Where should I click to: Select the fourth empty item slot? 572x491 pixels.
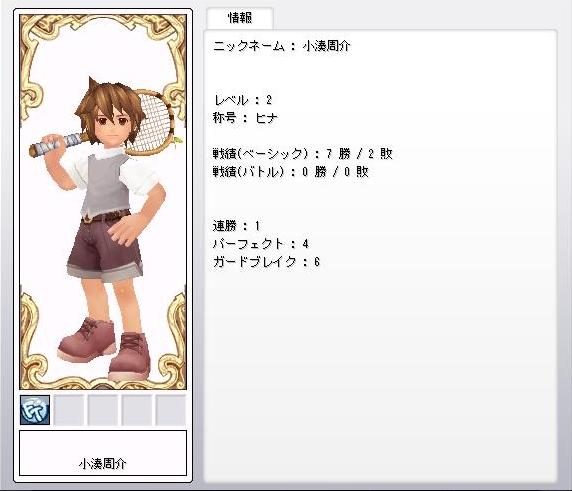(x=136, y=410)
